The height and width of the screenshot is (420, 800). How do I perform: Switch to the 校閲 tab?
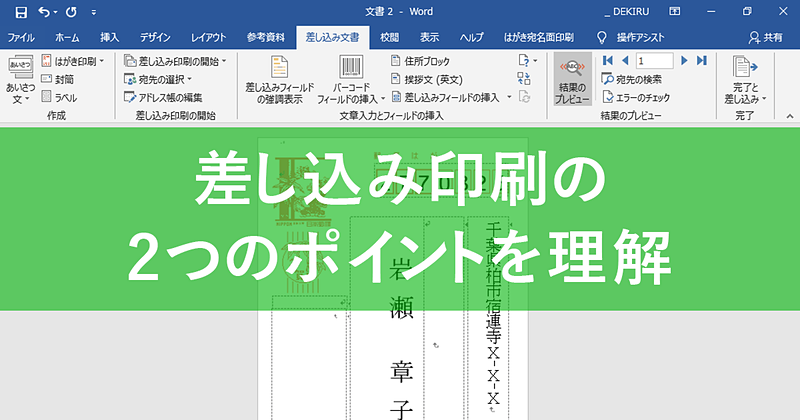pyautogui.click(x=389, y=37)
